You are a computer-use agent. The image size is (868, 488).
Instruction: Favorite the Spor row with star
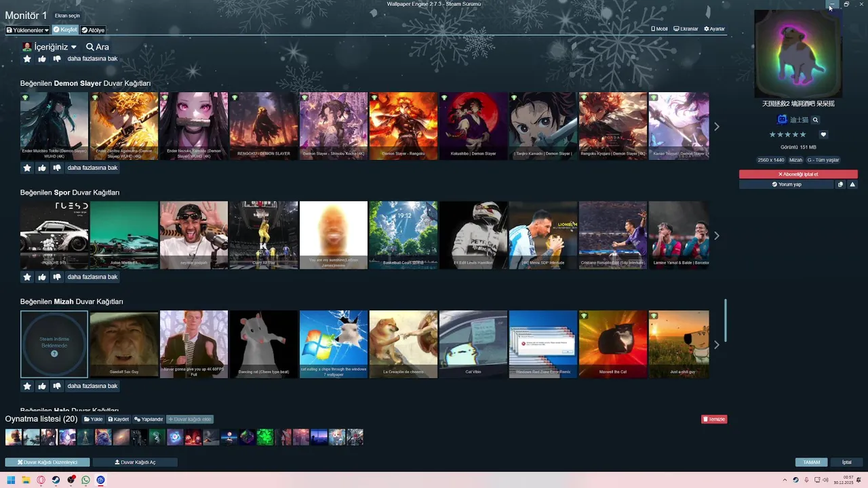tap(27, 277)
